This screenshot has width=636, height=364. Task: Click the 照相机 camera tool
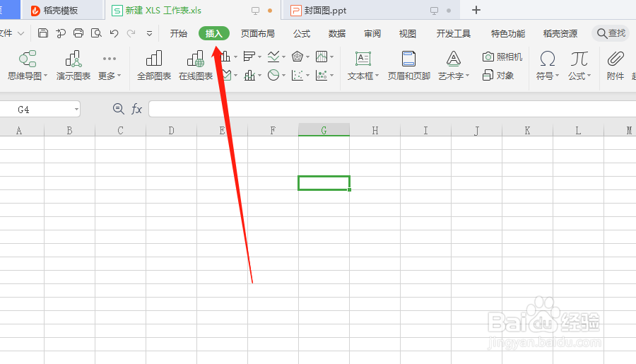tap(502, 57)
